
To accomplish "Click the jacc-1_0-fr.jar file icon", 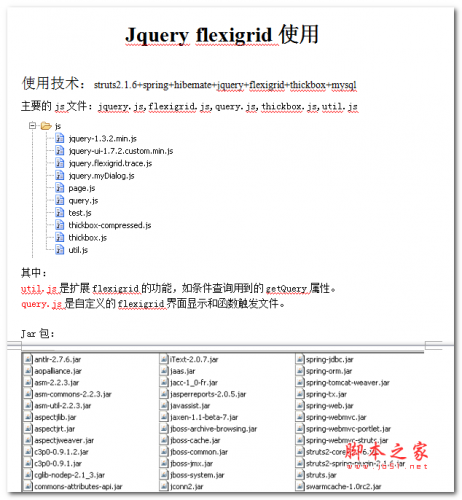I will pyautogui.click(x=164, y=382).
